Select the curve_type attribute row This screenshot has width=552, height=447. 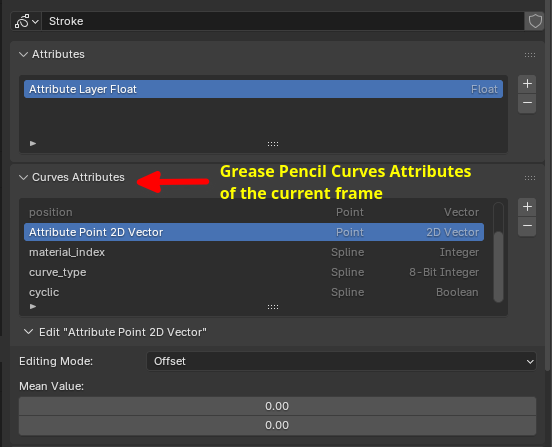pyautogui.click(x=254, y=272)
